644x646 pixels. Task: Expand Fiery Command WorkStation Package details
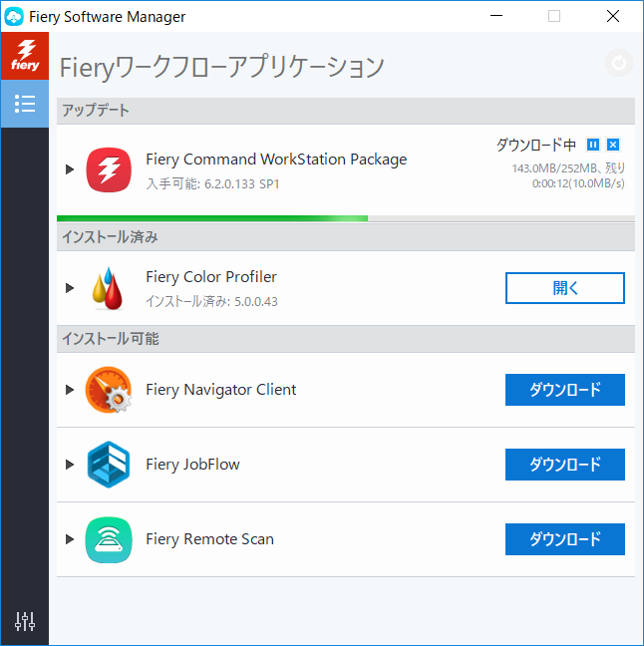point(70,169)
